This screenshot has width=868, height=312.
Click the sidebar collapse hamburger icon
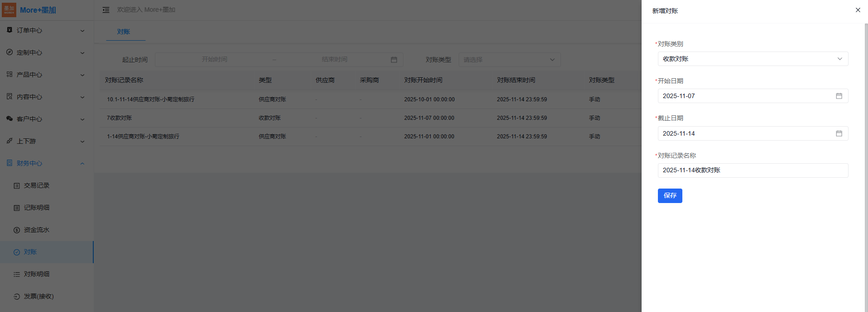106,10
